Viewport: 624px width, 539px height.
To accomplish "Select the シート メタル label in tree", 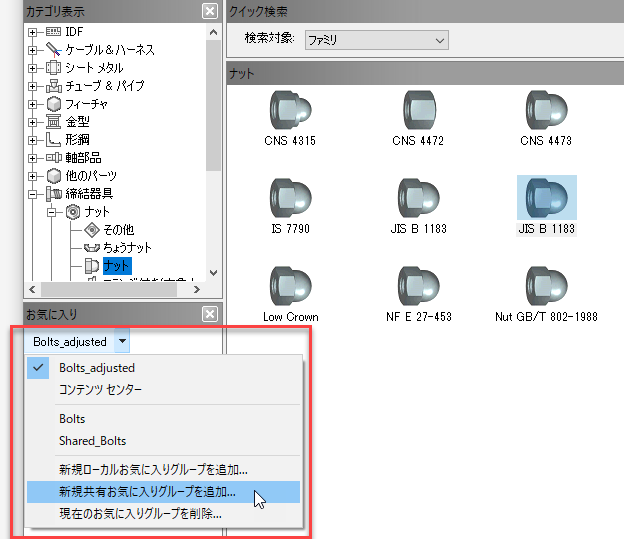I will [94, 68].
